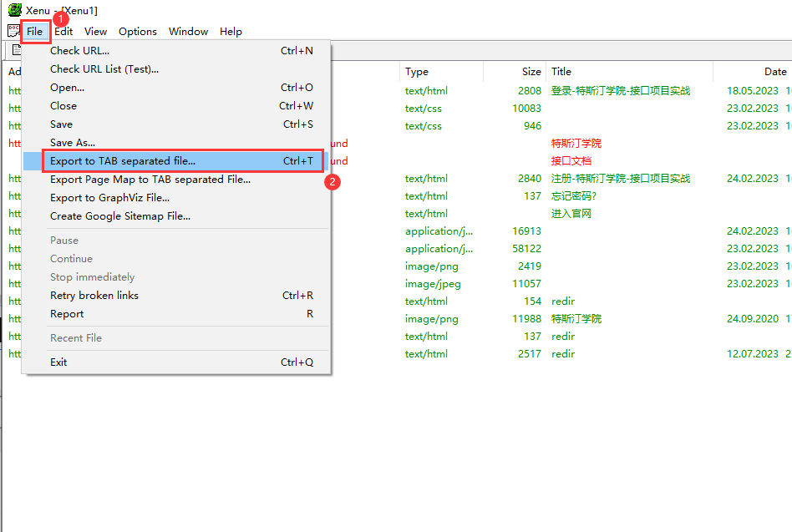Viewport: 792px width, 532px height.
Task: Click size value 10083
Action: [526, 109]
